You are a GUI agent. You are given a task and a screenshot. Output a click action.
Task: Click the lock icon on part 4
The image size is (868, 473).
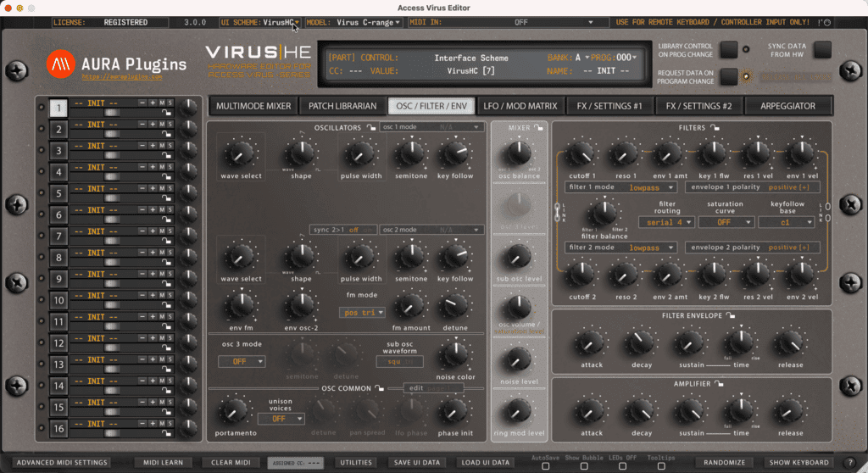[166, 176]
